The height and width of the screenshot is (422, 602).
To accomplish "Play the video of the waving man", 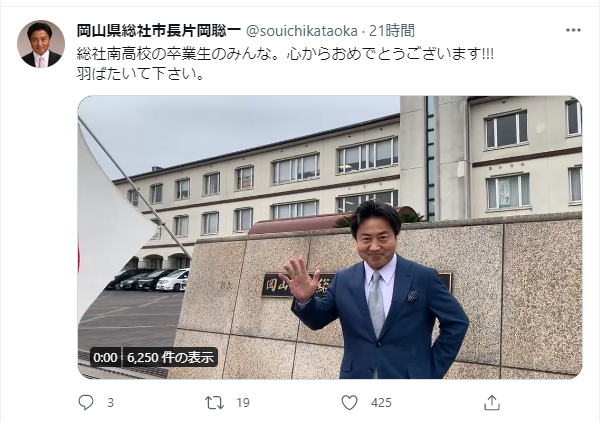I will [x=330, y=237].
